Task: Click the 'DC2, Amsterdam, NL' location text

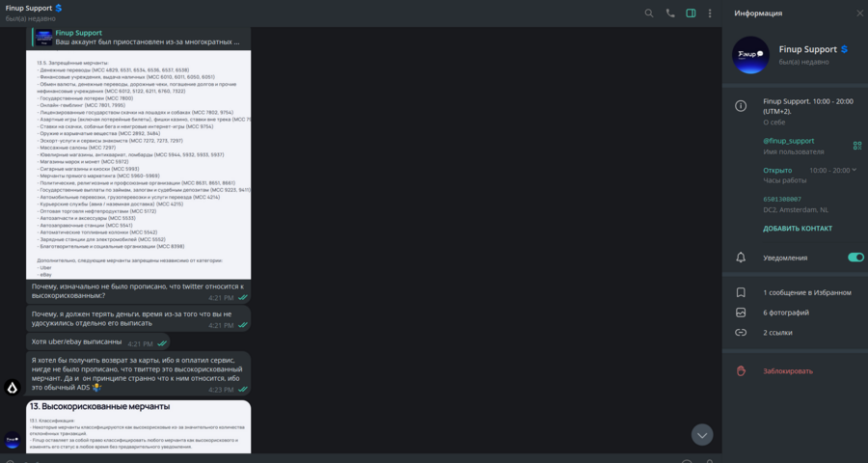Action: tap(796, 210)
